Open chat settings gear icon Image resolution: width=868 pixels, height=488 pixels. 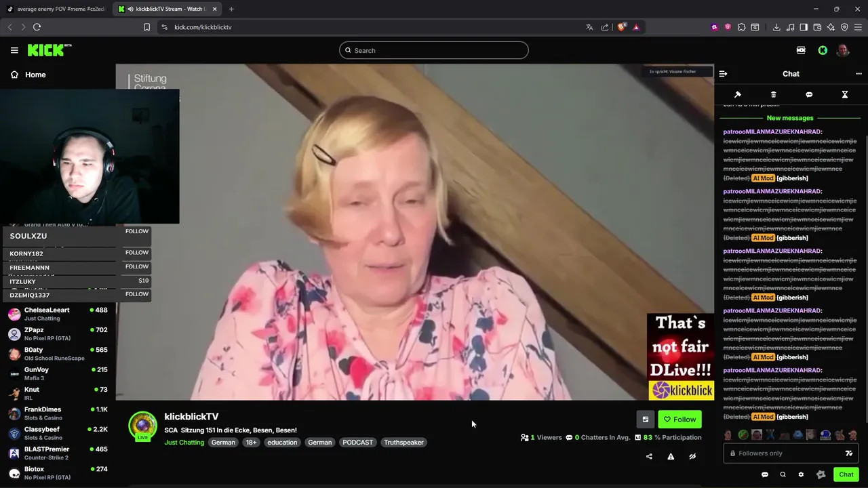click(801, 474)
